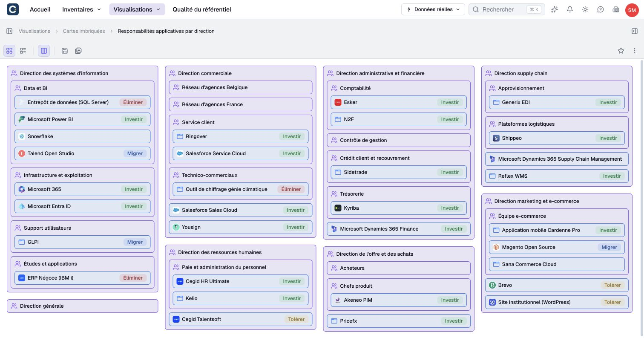This screenshot has width=644, height=338.
Task: Open the help question mark icon
Action: click(601, 9)
